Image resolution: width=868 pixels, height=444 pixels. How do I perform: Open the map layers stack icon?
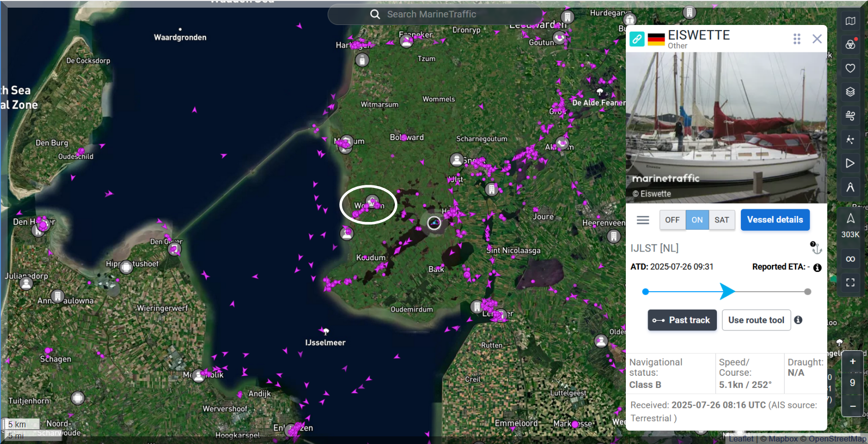(850, 92)
